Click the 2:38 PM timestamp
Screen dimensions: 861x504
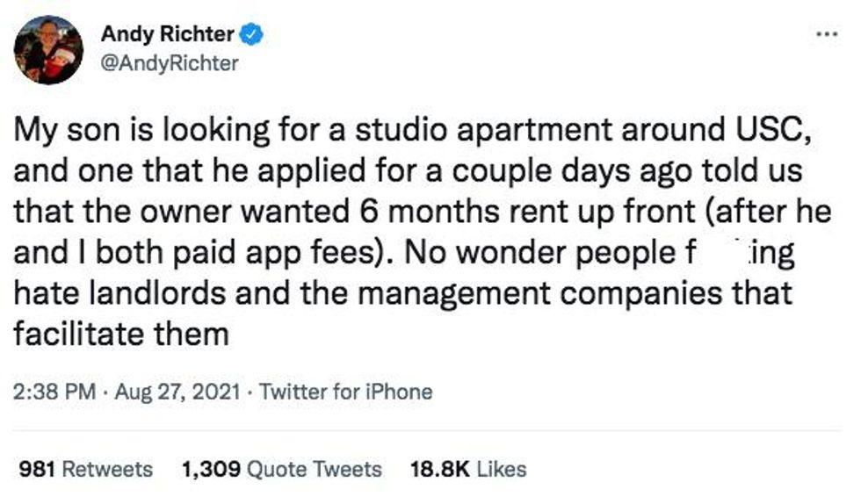[54, 391]
